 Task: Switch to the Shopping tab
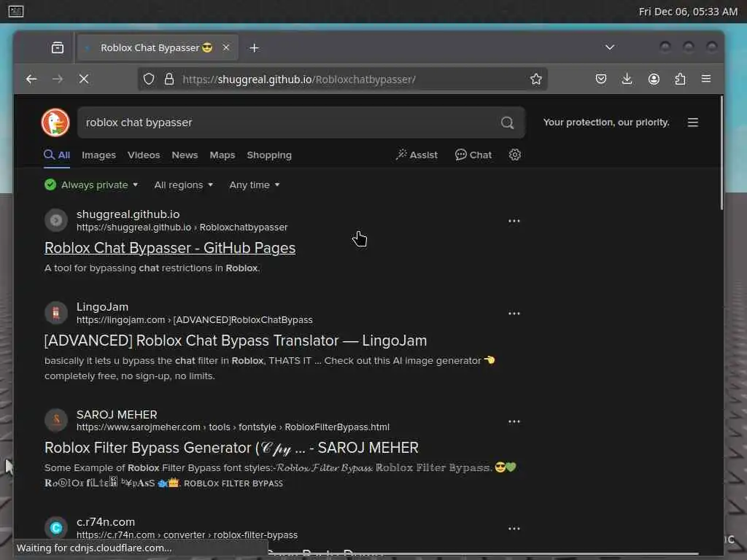269,155
